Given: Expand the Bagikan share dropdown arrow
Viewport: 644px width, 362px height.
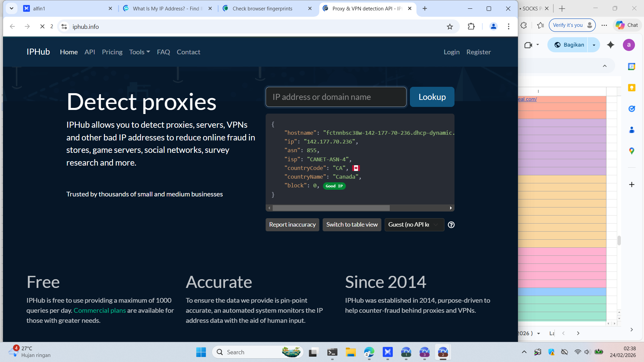Looking at the screenshot, I should click(x=594, y=45).
